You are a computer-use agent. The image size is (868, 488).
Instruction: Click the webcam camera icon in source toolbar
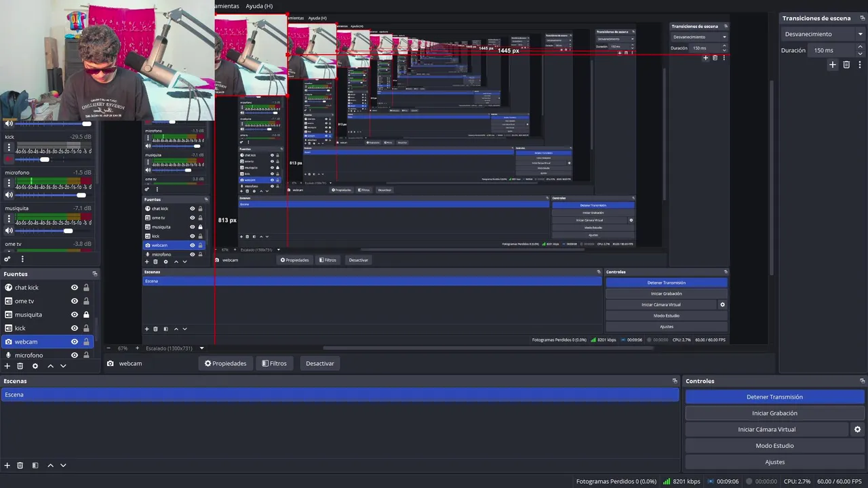pyautogui.click(x=110, y=363)
